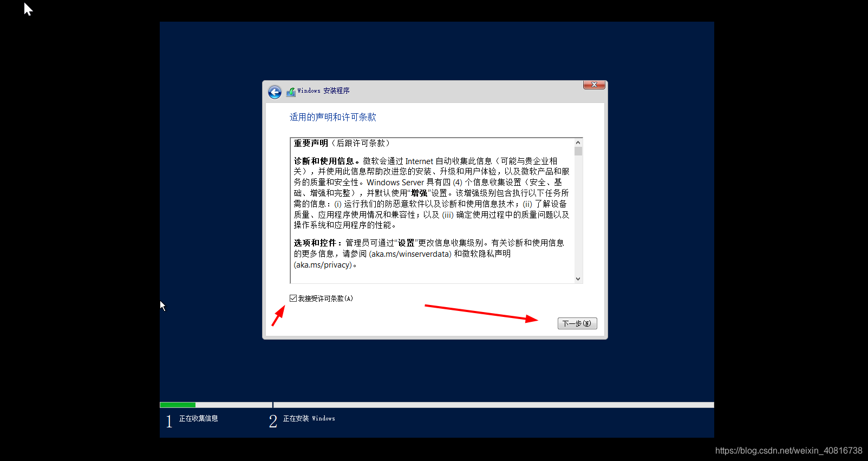Screen dimensions: 868x461
Task: Click the 正在收集信息 step label
Action: click(x=199, y=419)
